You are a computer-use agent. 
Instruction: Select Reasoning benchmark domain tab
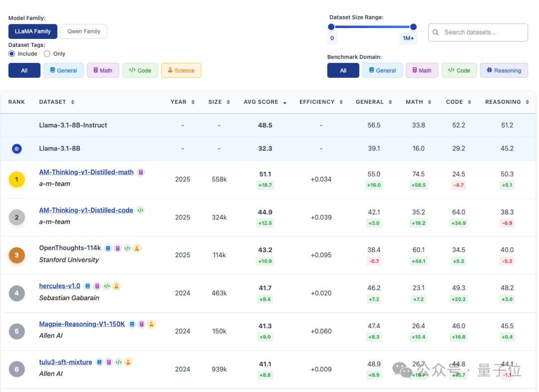point(504,70)
